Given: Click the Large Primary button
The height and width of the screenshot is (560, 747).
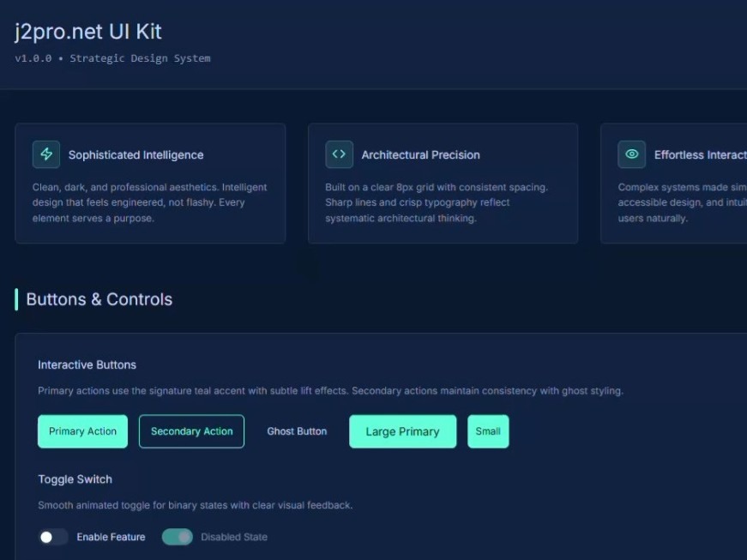Looking at the screenshot, I should (x=402, y=431).
